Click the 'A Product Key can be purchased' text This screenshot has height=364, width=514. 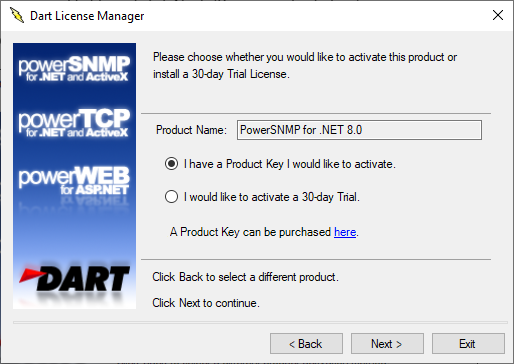point(250,232)
